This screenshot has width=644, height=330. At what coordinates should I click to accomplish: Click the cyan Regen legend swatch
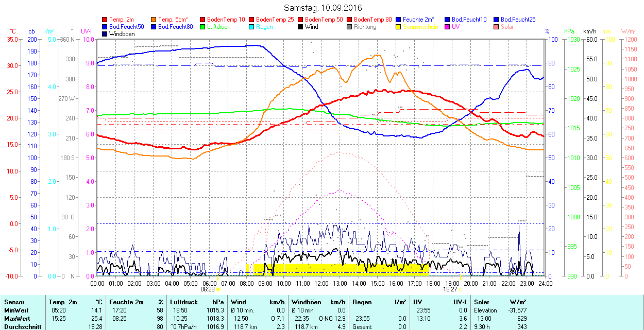coord(252,27)
